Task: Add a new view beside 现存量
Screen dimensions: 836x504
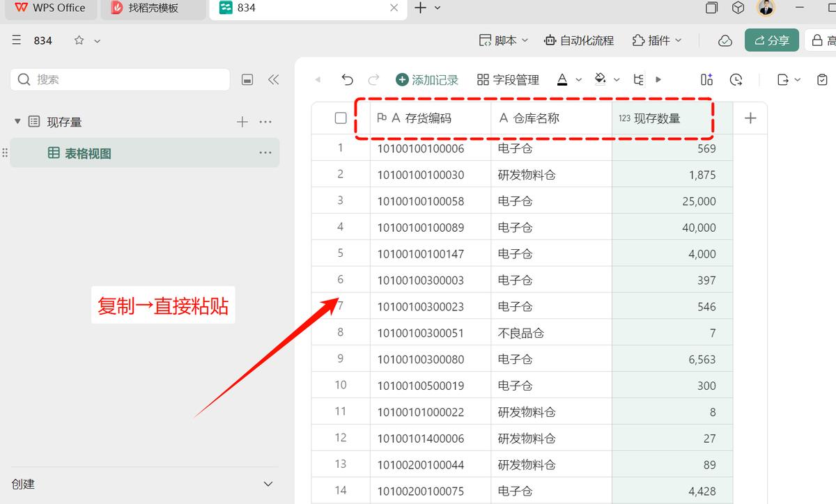Action: click(x=242, y=122)
